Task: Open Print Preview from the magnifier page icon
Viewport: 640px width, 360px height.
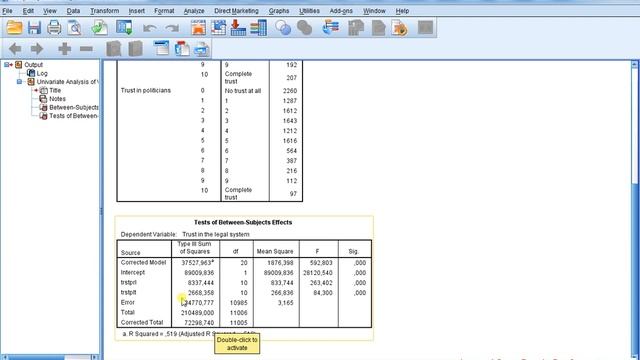Action: point(74,28)
